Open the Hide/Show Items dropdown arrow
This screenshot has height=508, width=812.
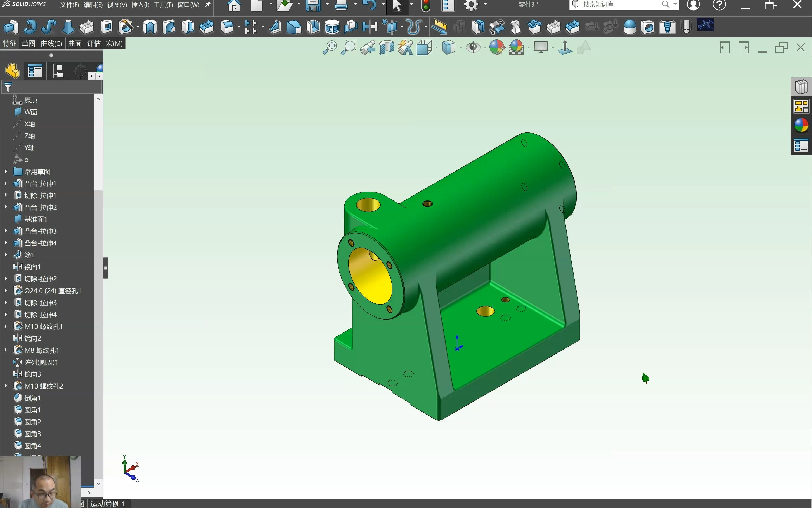coord(485,48)
